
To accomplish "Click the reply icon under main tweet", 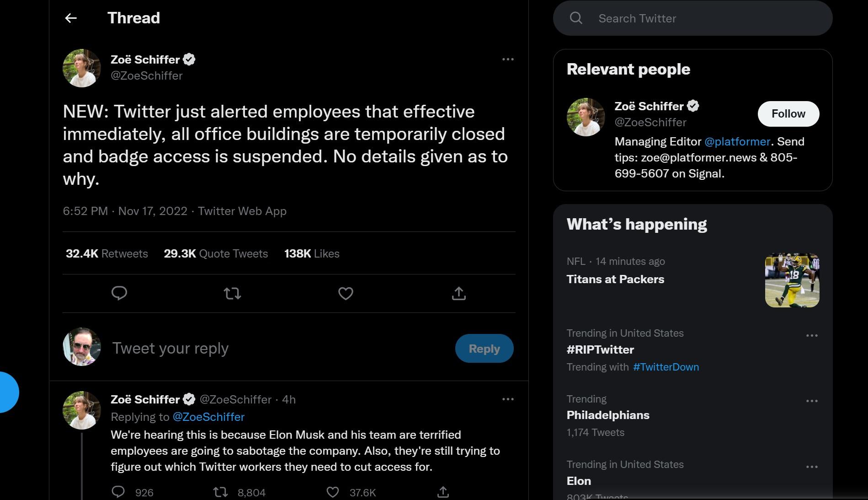I will 119,293.
